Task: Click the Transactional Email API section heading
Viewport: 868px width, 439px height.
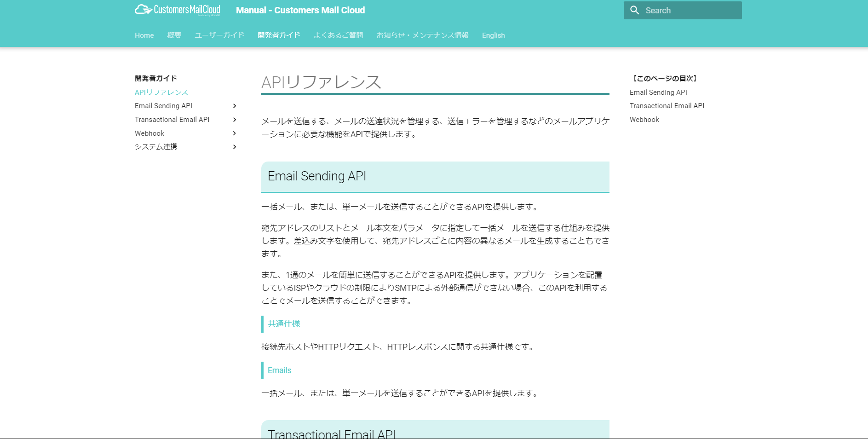Action: (332, 433)
